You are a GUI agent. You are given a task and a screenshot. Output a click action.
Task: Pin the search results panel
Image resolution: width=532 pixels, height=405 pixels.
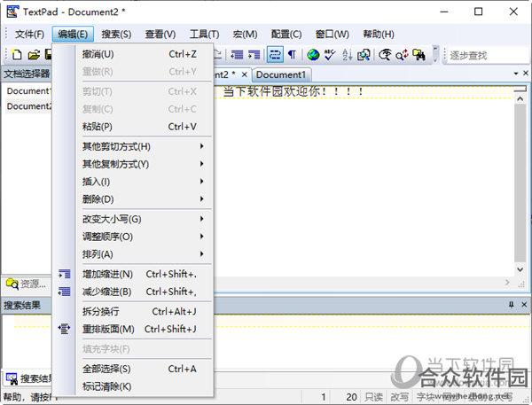512,305
